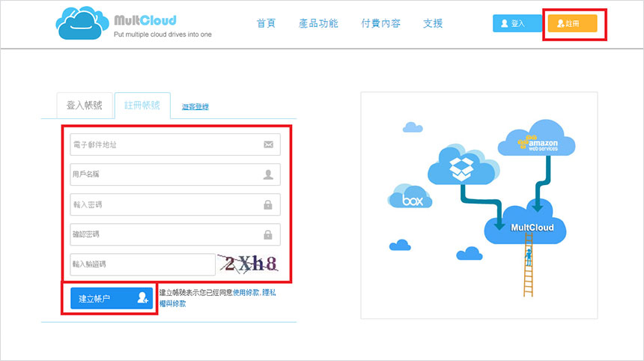Click the Dropbox cloud graphic

[463, 165]
